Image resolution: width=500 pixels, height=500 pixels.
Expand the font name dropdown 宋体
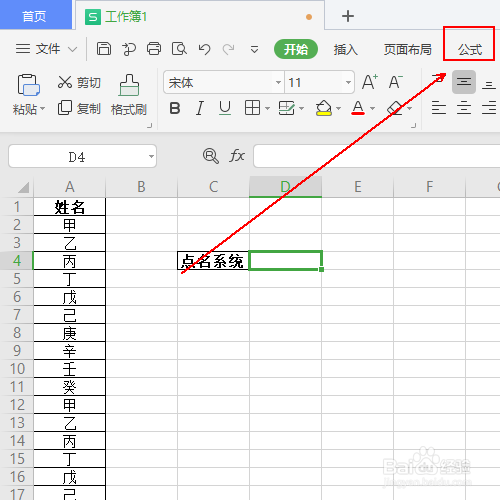pos(278,82)
